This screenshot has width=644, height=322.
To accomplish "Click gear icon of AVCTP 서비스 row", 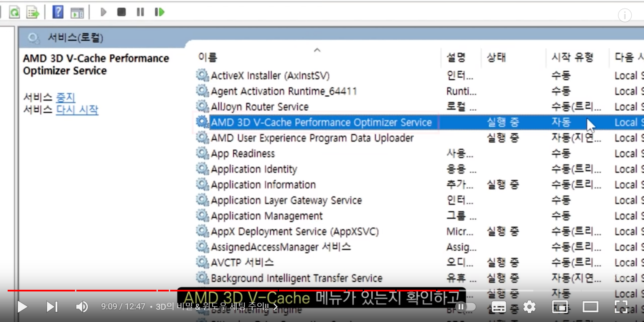I will [x=202, y=262].
